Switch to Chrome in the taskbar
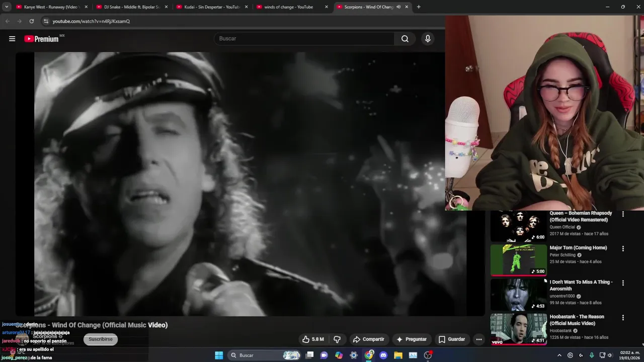 369,355
